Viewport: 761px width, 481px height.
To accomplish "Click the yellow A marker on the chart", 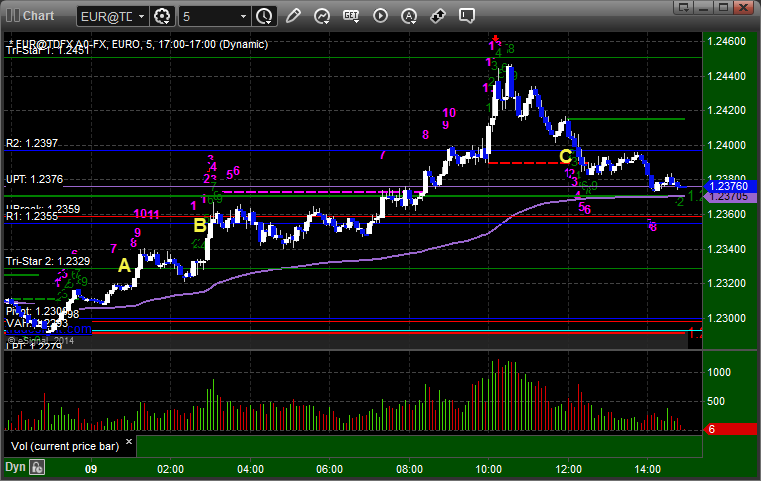I will click(x=125, y=265).
